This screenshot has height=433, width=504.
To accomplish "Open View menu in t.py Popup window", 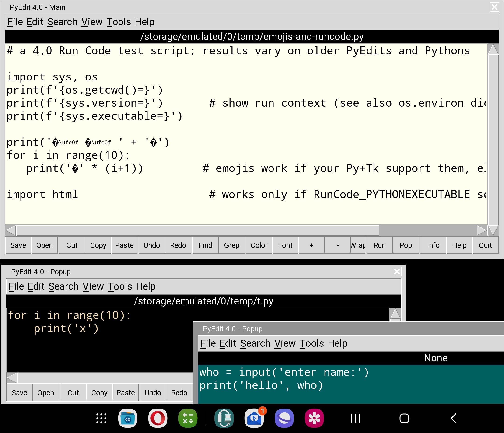I will point(93,286).
